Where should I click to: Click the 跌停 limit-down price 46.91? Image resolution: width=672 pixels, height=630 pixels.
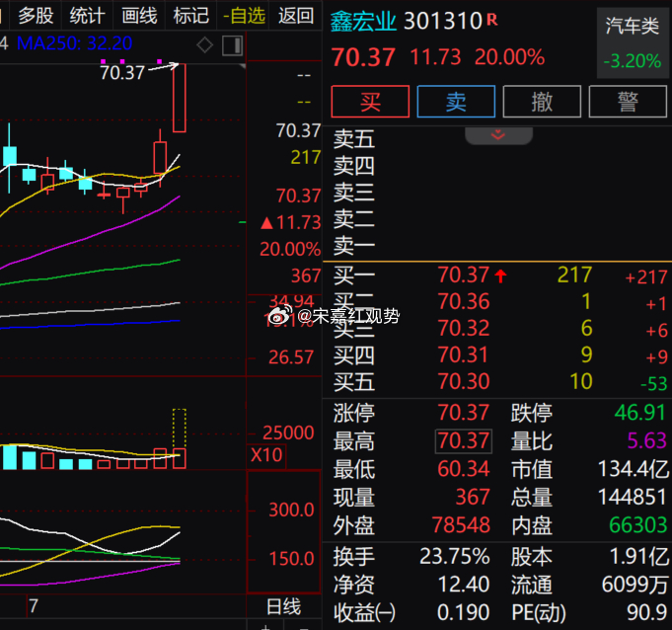[x=639, y=413]
